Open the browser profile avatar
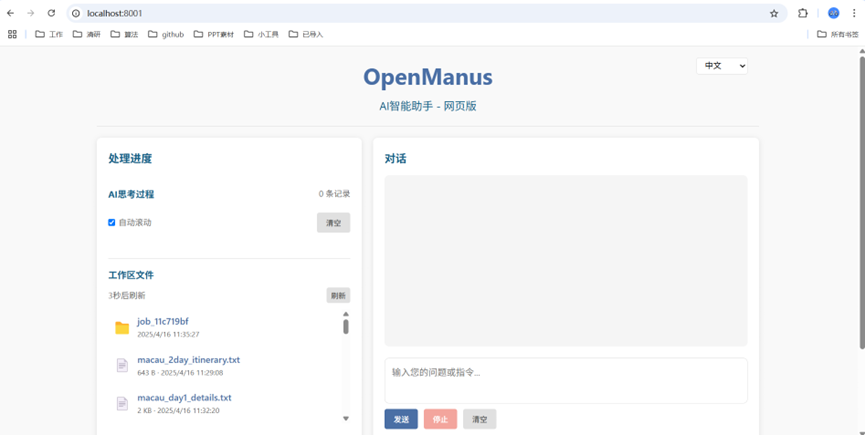Image resolution: width=865 pixels, height=435 pixels. (834, 13)
